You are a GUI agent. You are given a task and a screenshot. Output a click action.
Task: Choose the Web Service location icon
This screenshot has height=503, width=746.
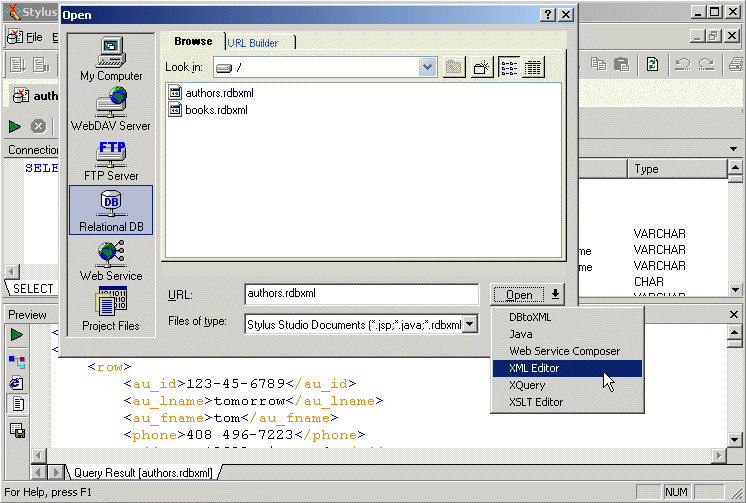(x=111, y=260)
